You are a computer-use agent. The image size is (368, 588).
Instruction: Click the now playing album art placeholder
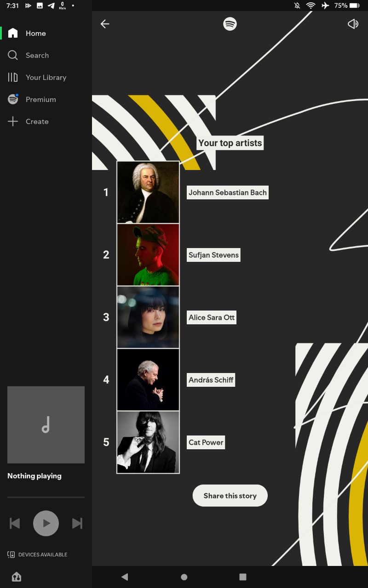[46, 424]
